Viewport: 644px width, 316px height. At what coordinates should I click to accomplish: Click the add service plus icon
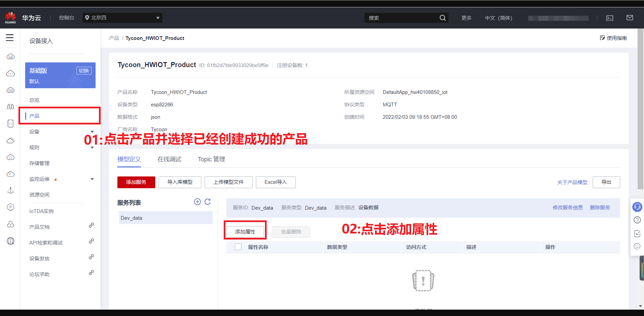(197, 202)
